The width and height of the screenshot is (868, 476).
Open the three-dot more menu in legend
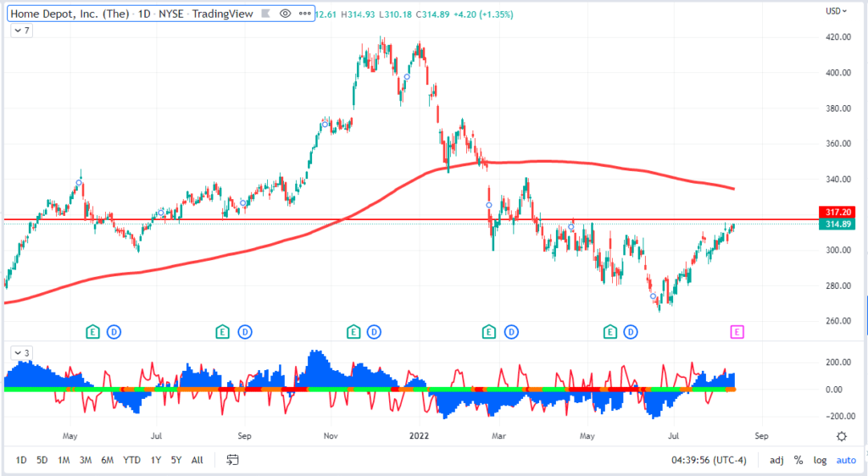coord(305,14)
